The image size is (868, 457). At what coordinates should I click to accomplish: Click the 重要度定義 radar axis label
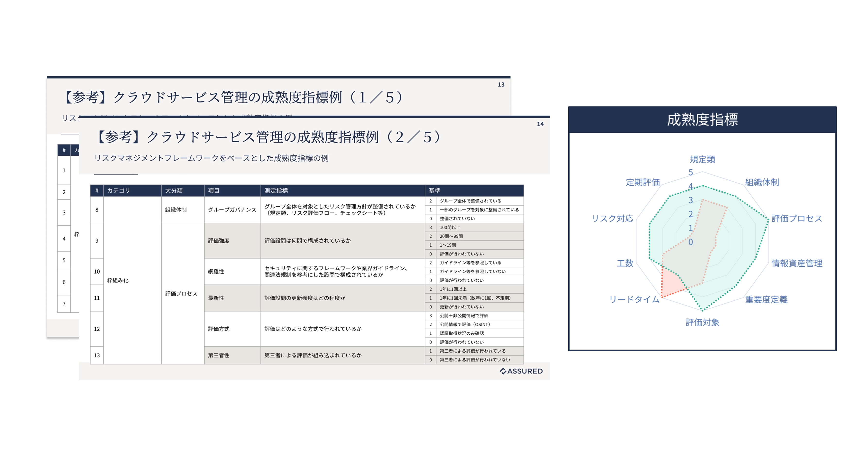766,300
